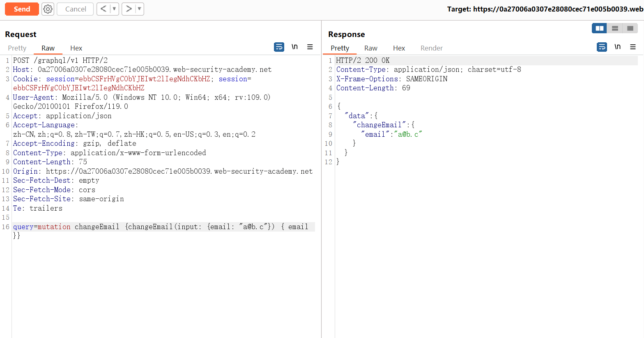Open the Response Render tab
This screenshot has height=338, width=644.
(431, 48)
